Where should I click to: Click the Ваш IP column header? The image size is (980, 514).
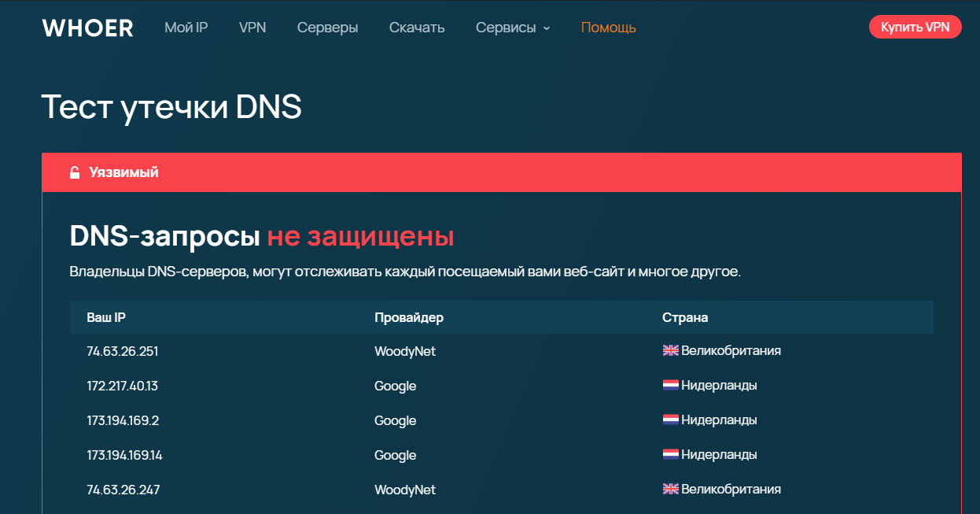106,317
